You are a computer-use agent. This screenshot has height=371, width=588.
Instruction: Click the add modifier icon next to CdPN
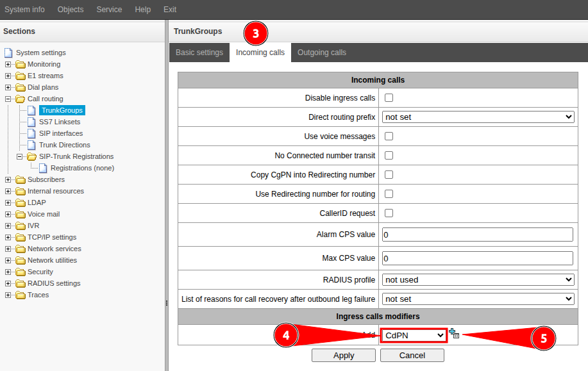(454, 334)
